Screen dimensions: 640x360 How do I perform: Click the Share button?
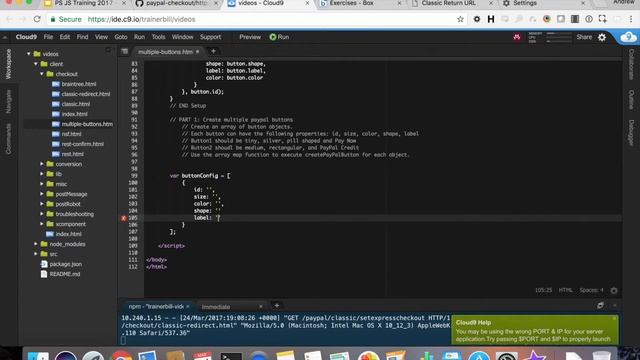coord(584,37)
